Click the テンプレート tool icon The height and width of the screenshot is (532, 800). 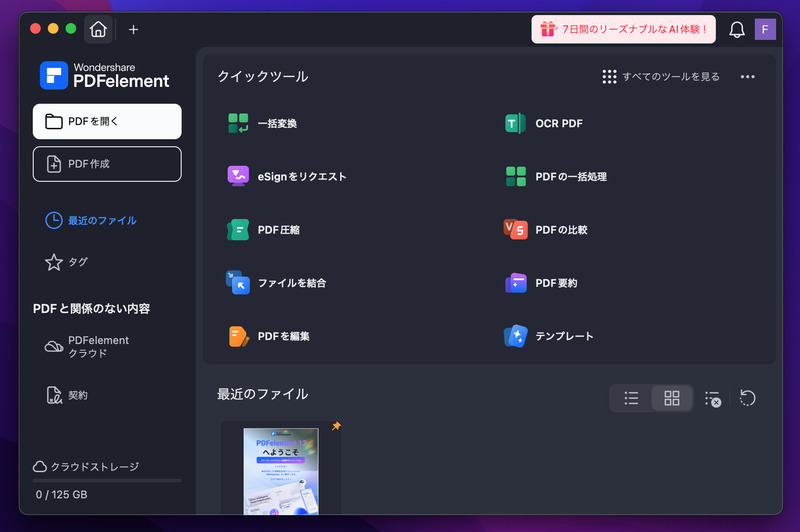[515, 336]
